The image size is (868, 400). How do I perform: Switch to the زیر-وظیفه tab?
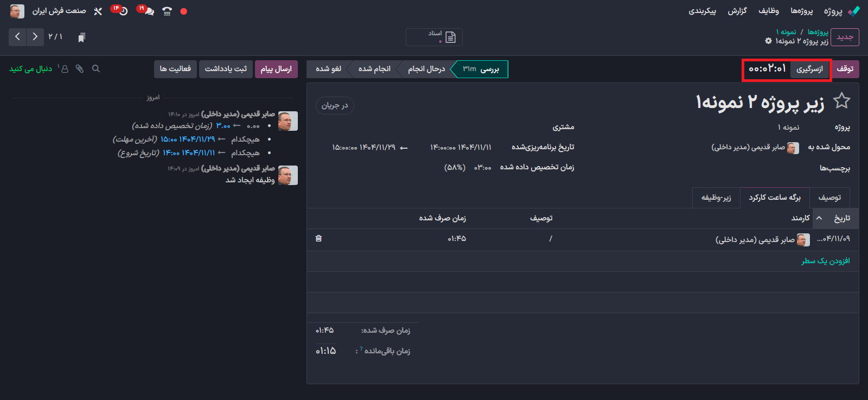[x=716, y=198]
